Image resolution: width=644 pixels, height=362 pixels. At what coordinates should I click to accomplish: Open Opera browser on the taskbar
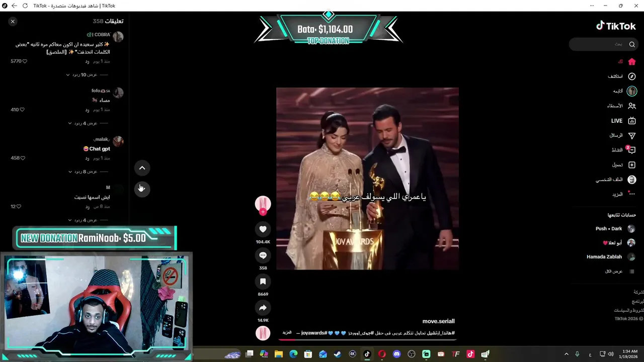point(382,354)
